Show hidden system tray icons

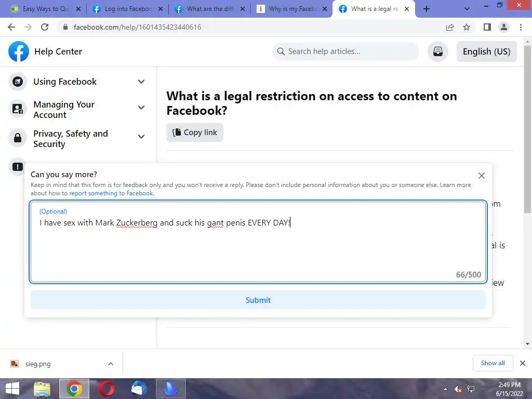click(445, 389)
